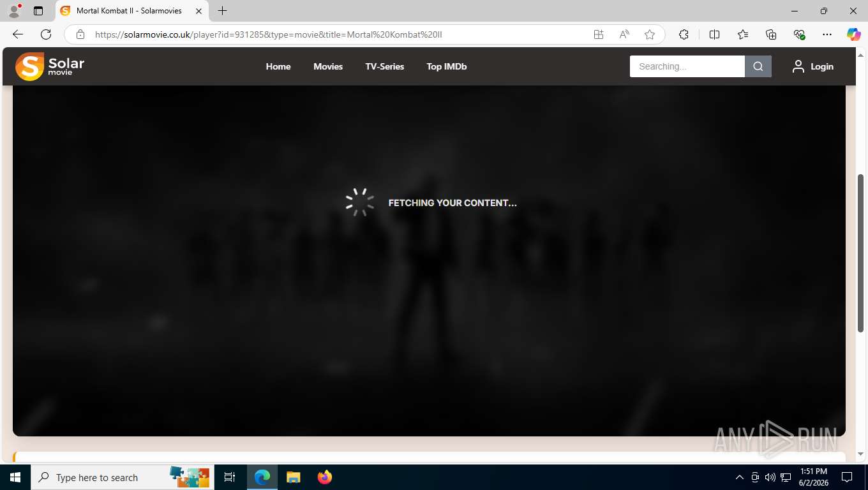Click the volume speaker tray icon

point(770,477)
